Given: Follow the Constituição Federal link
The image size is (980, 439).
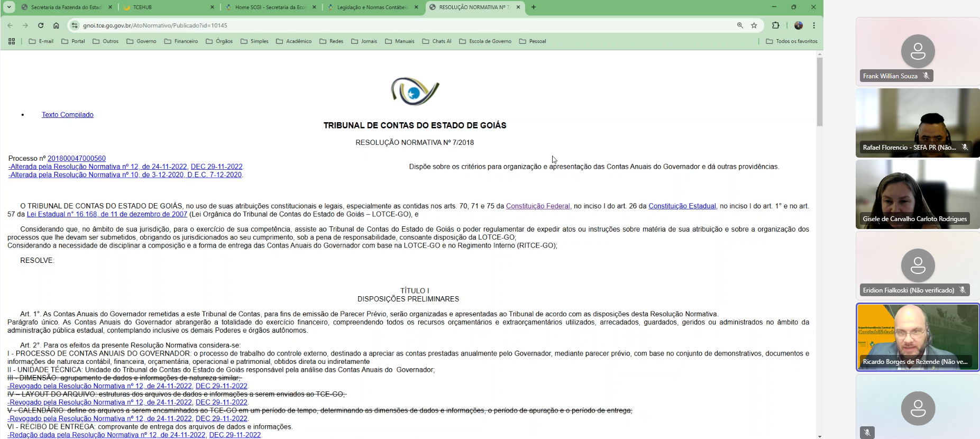Looking at the screenshot, I should [x=538, y=206].
